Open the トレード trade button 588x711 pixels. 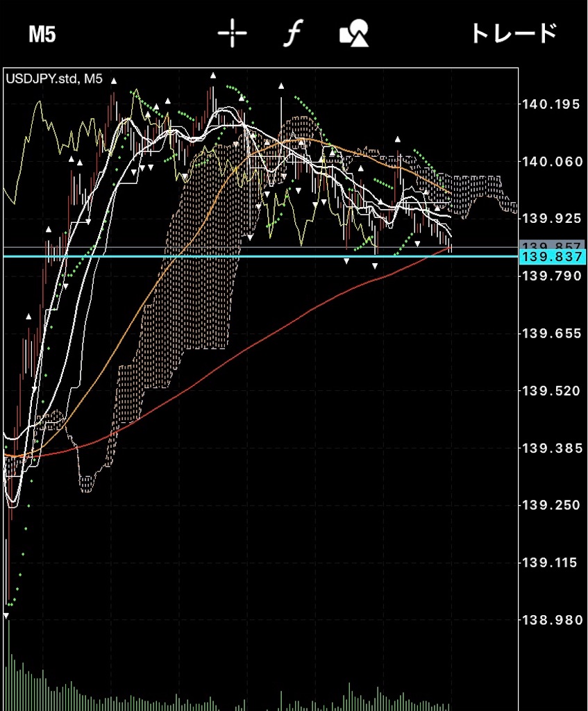pyautogui.click(x=514, y=33)
